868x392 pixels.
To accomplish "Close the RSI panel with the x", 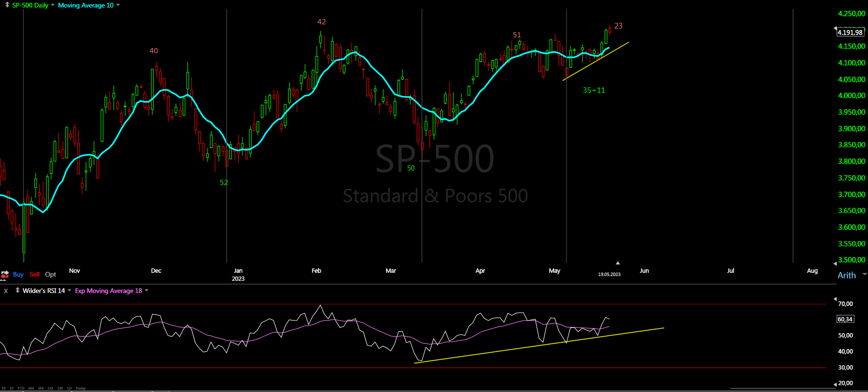I will click(x=6, y=291).
